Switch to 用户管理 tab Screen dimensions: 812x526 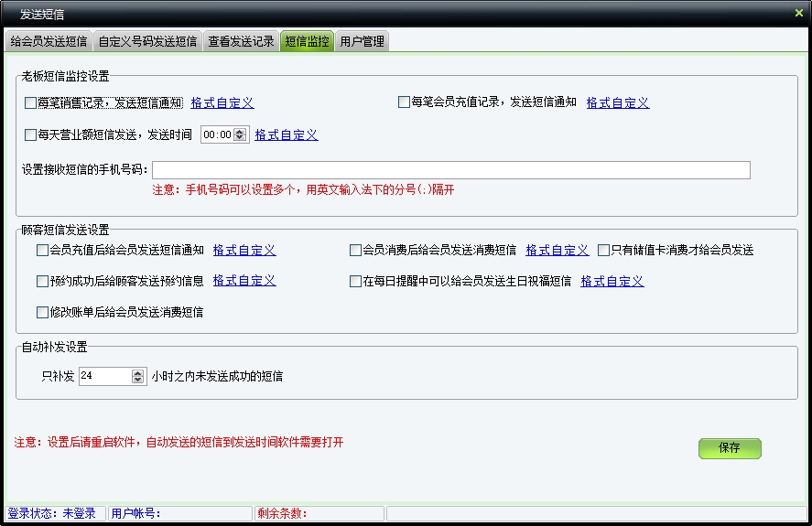(362, 41)
